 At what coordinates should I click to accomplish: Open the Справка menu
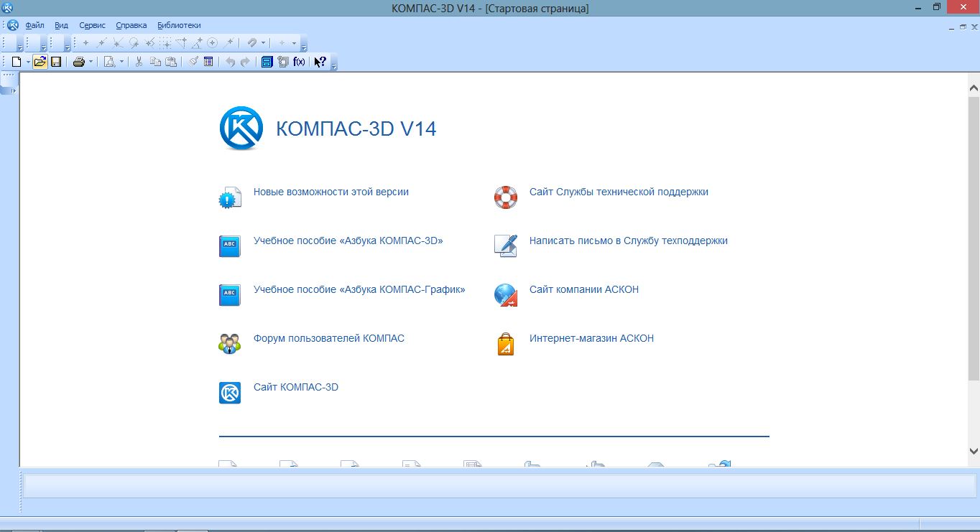131,25
